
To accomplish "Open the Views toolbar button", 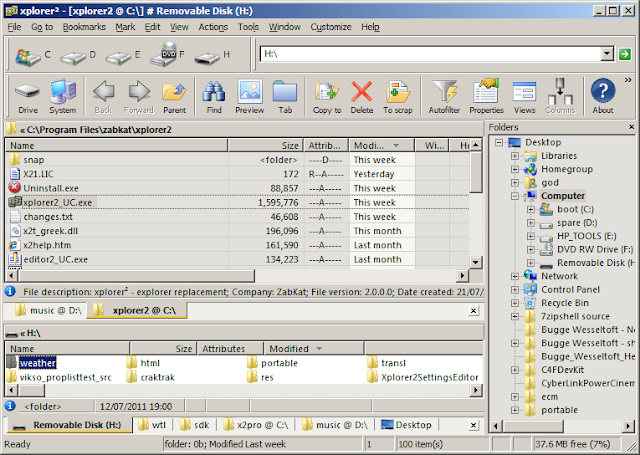I will coord(524,97).
